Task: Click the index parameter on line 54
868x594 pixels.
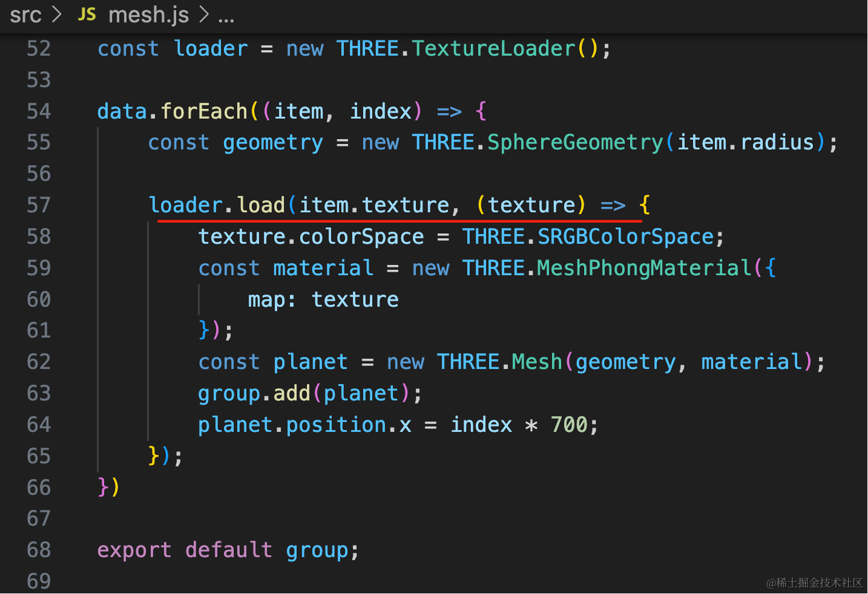Action: [x=381, y=111]
